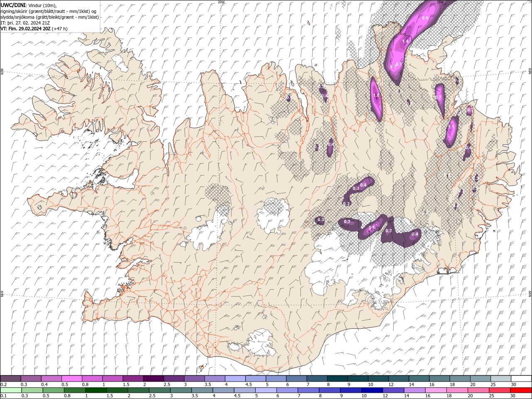The width and height of the screenshot is (532, 399).
Task: Select the bright red rain swatch labelled 30
Action: (x=521, y=390)
